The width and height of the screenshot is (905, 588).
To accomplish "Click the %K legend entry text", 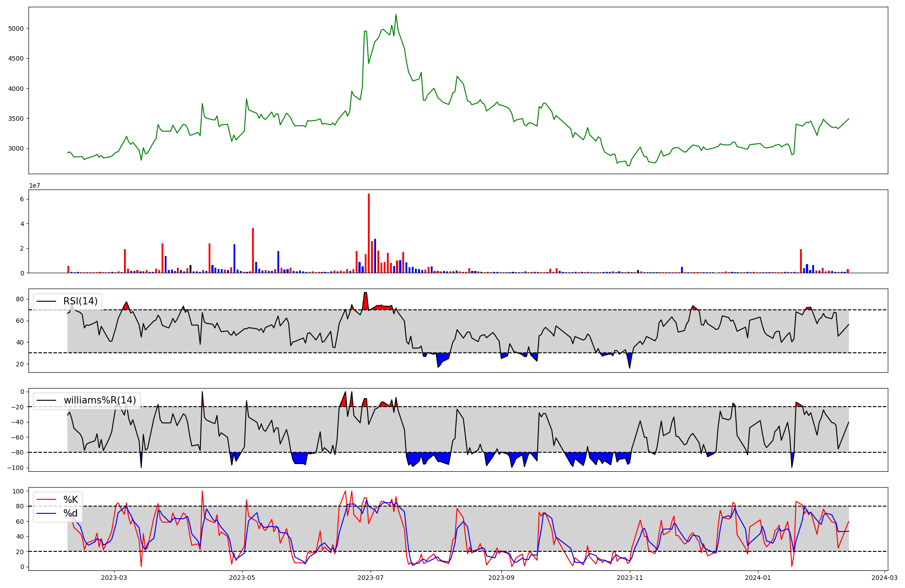I will [71, 500].
